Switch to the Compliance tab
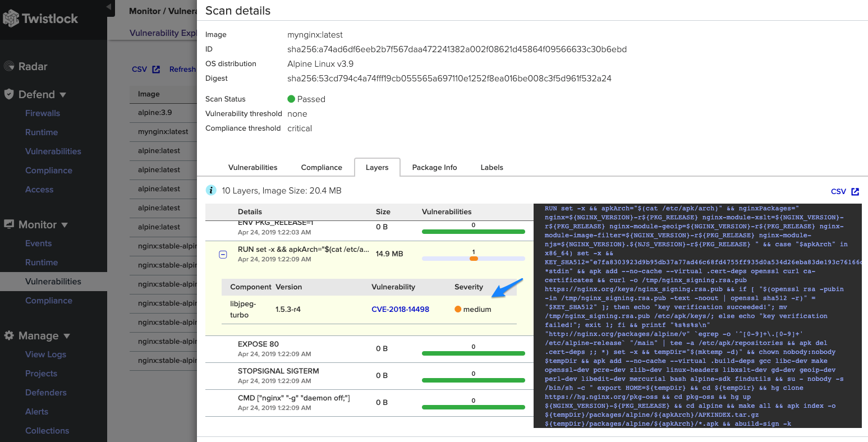Viewport: 868px width, 442px height. click(x=322, y=167)
